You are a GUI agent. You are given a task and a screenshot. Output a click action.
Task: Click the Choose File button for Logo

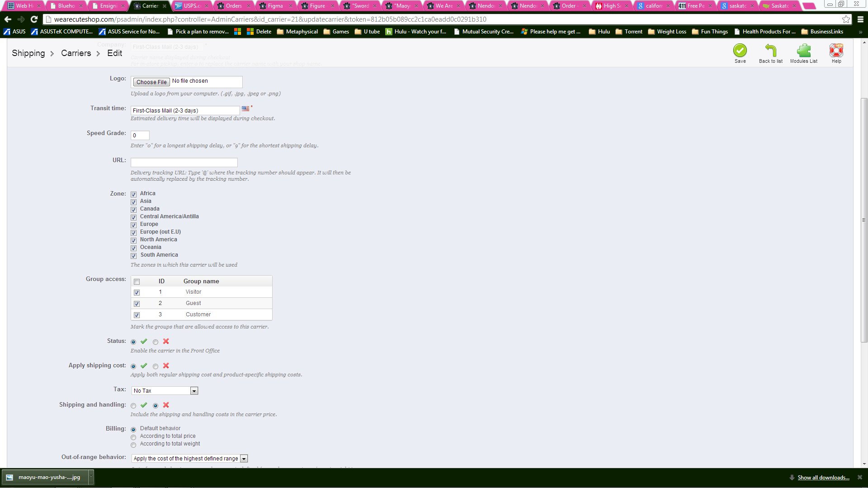click(x=151, y=82)
